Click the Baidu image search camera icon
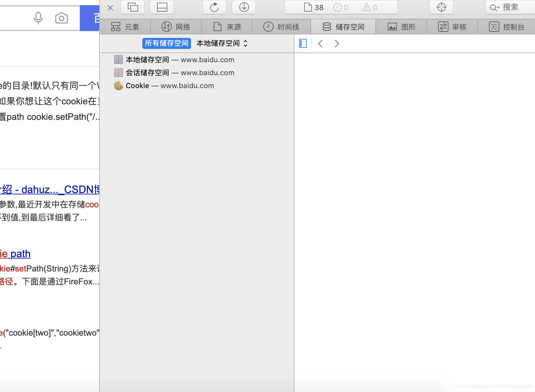535x392 pixels. click(x=62, y=18)
